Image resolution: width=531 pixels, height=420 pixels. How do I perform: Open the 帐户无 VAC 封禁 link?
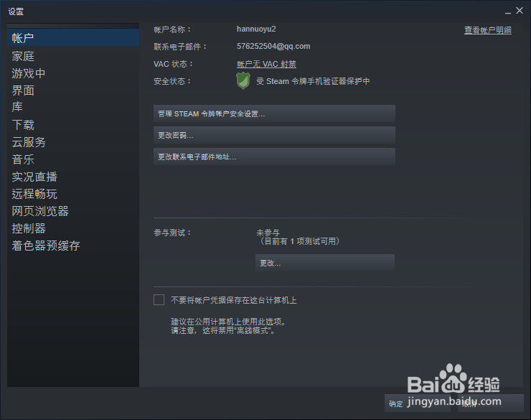click(x=266, y=64)
